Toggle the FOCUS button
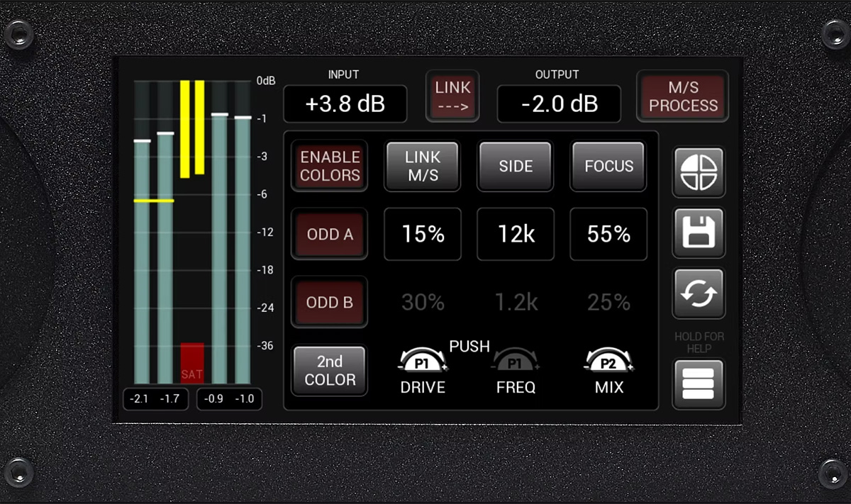This screenshot has height=504, width=851. pyautogui.click(x=608, y=166)
